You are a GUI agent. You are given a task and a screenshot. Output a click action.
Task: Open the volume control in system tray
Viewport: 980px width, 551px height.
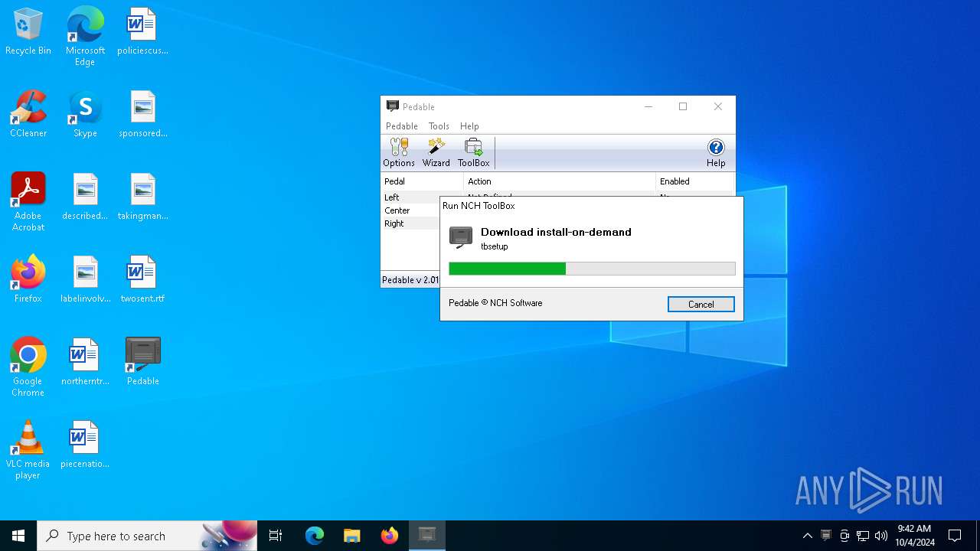[881, 536]
